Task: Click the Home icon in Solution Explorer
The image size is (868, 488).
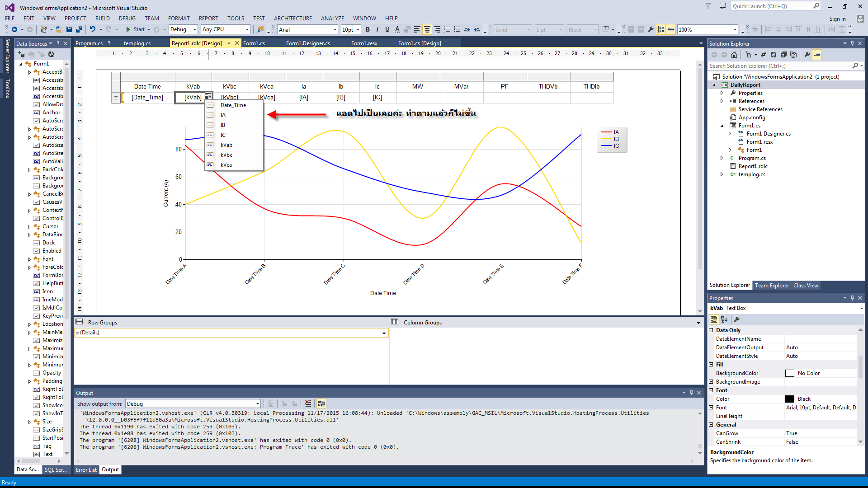Action: click(734, 55)
